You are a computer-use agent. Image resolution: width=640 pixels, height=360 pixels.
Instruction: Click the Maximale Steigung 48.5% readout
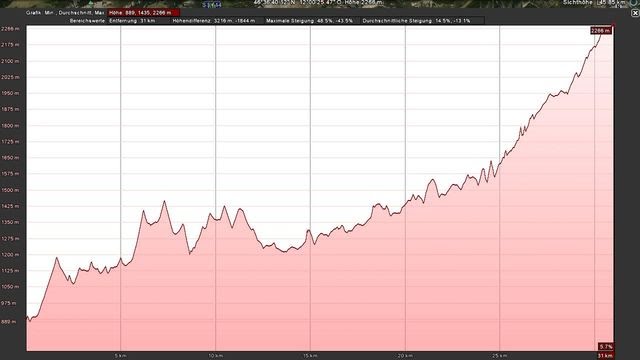click(309, 21)
